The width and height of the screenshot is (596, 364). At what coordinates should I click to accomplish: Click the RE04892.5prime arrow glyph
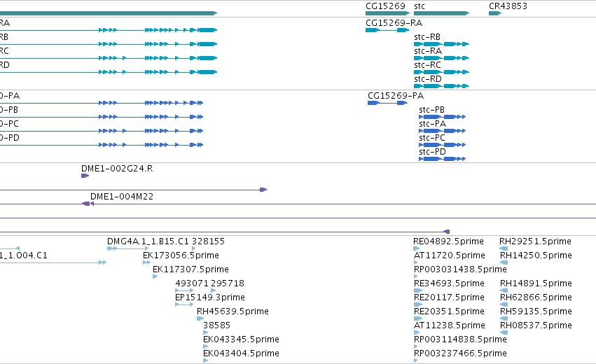point(417,248)
